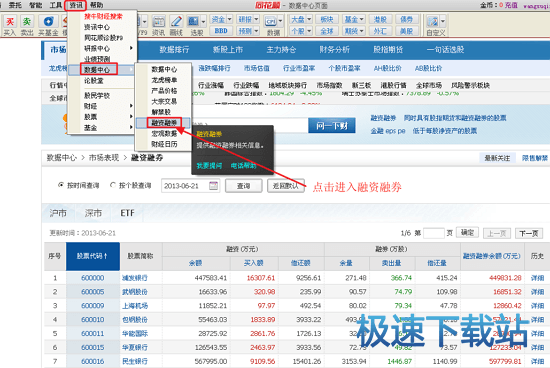Select 产品价格 in the submenu
The height and width of the screenshot is (368, 550).
(164, 91)
